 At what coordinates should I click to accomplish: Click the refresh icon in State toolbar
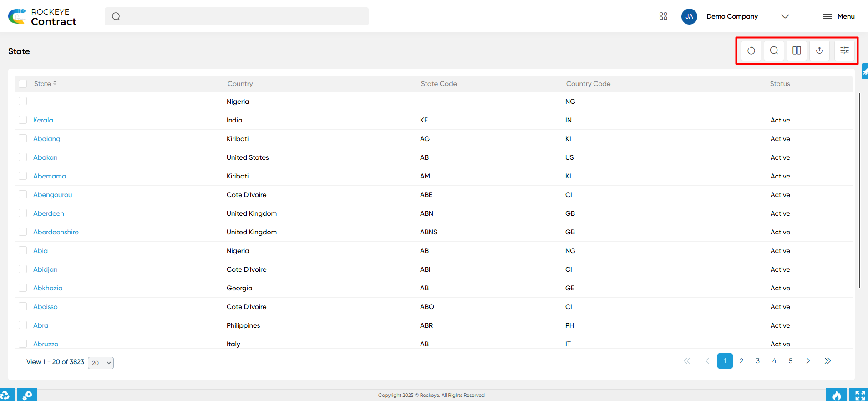click(x=751, y=51)
